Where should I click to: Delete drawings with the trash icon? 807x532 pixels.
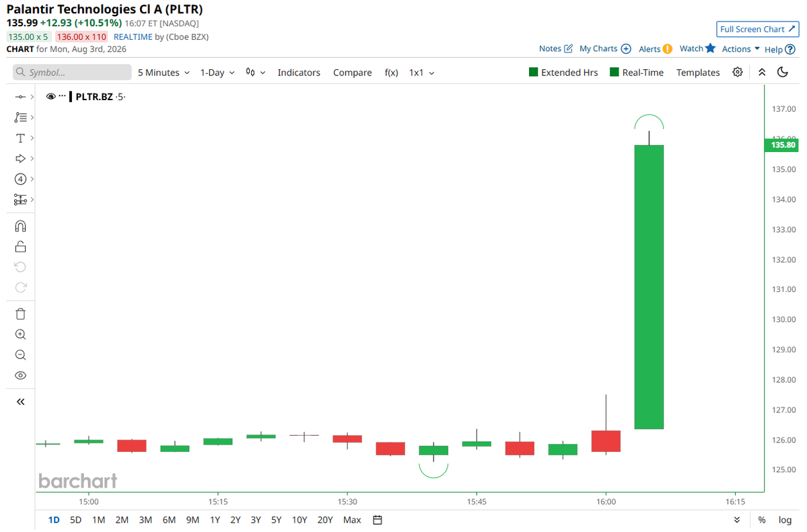click(20, 314)
